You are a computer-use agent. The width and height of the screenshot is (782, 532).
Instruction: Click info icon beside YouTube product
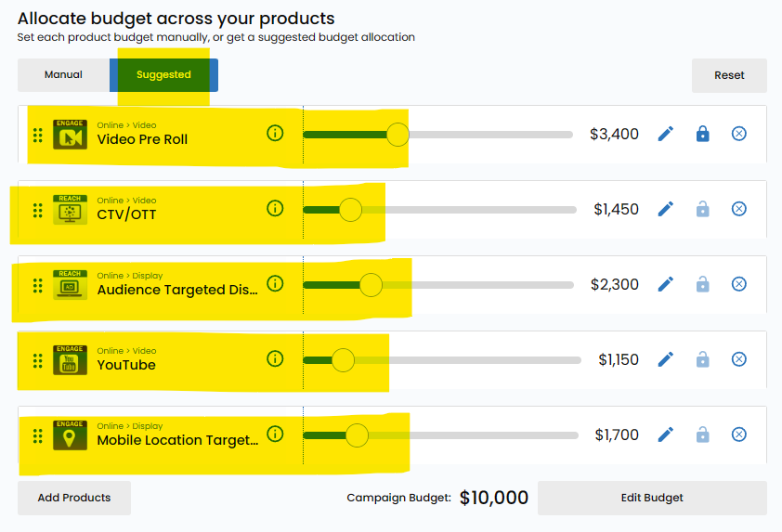[x=275, y=358]
